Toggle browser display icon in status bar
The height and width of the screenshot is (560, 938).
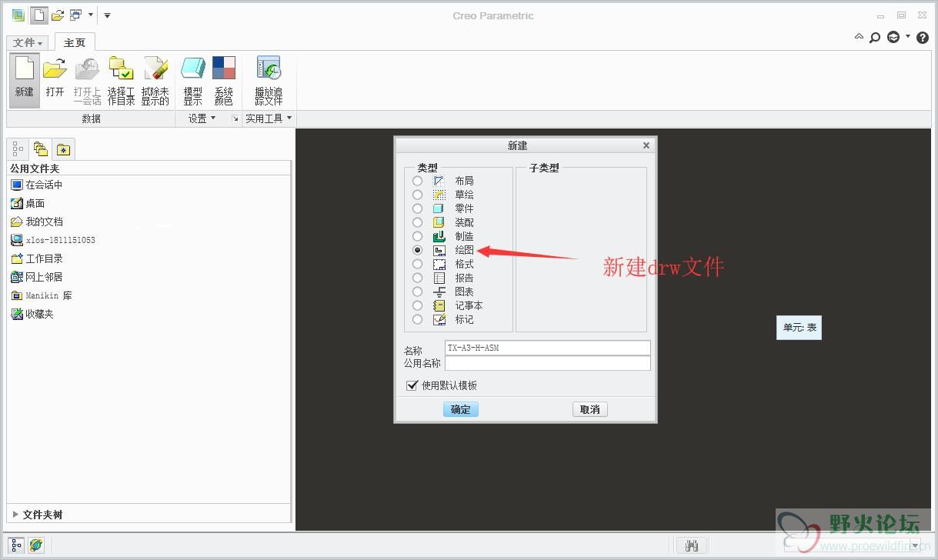click(36, 545)
